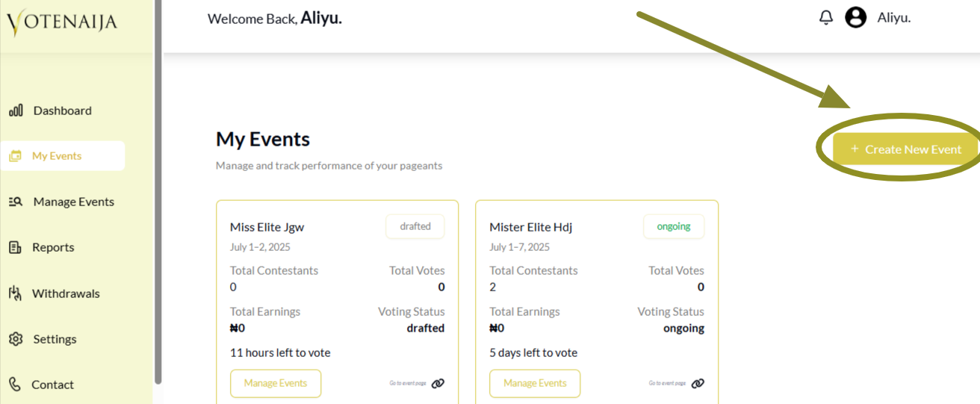Click the Contact phone icon
This screenshot has width=980, height=404.
coord(15,385)
